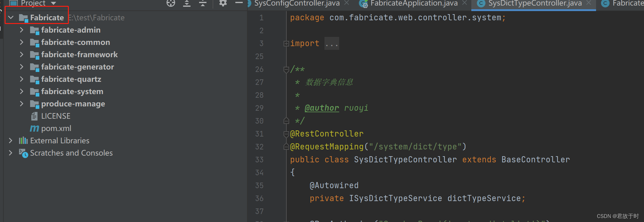Image resolution: width=644 pixels, height=222 pixels.
Task: Click the Fabricate root folder icon
Action: pos(23,18)
